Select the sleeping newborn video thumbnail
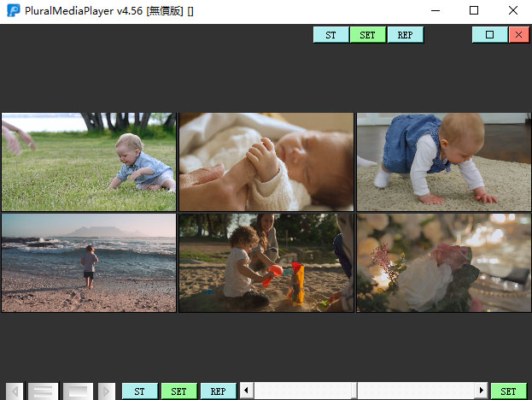The width and height of the screenshot is (532, 400). [x=266, y=162]
